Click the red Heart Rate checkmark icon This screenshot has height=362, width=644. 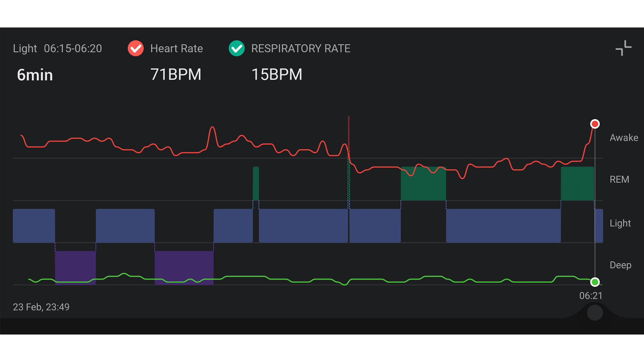(x=136, y=48)
